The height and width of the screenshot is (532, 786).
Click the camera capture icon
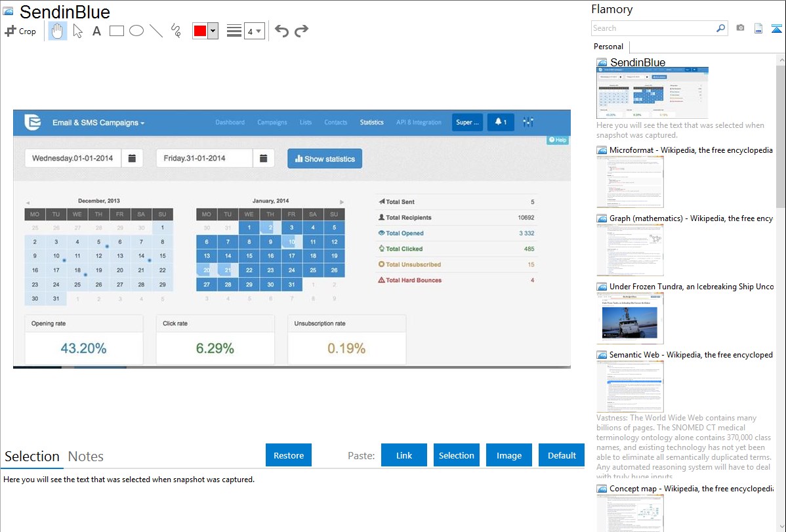[x=740, y=28]
